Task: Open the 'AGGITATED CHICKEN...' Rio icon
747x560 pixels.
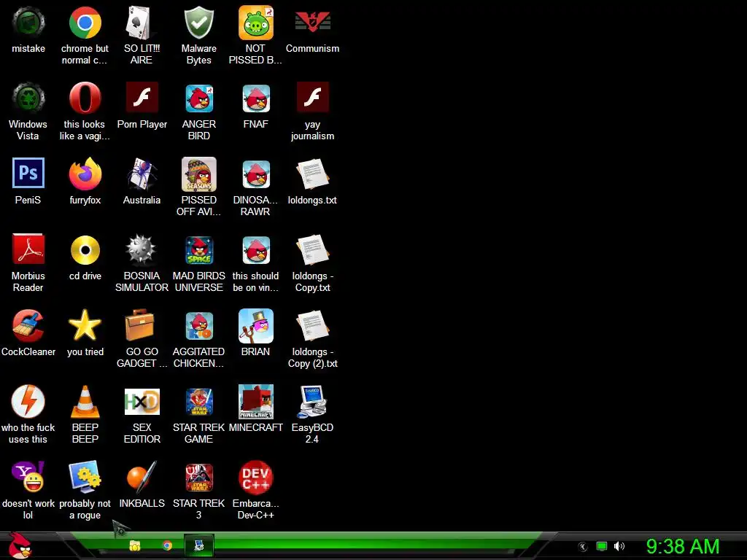Action: [198, 326]
